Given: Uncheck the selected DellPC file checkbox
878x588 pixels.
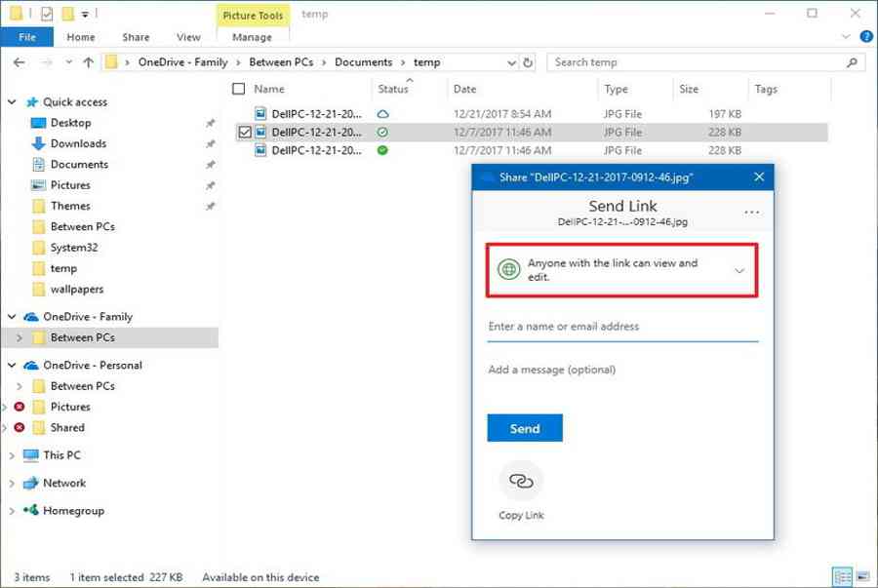Looking at the screenshot, I should click(244, 132).
